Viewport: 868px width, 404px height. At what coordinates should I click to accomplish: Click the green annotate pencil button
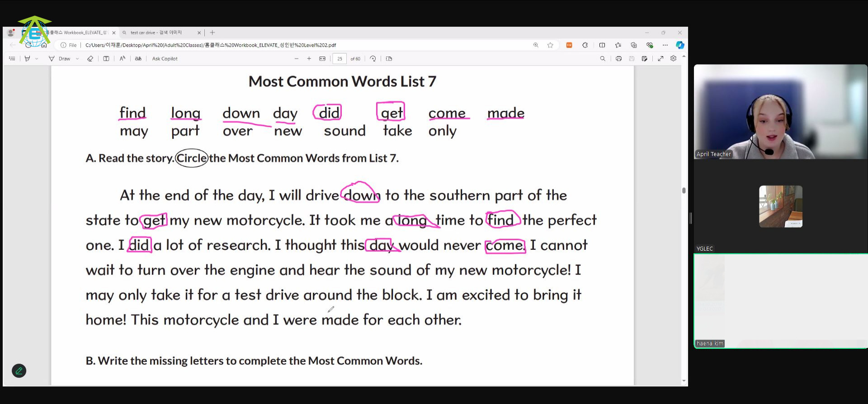(19, 371)
